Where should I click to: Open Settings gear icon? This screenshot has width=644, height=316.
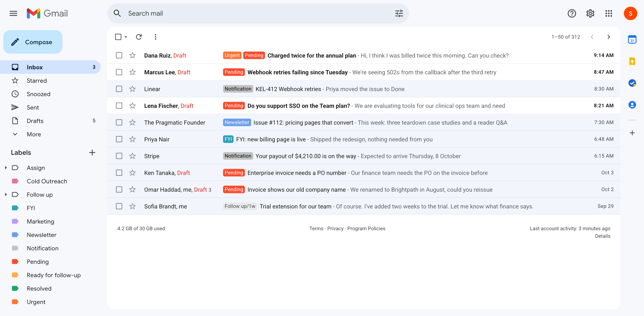coord(590,13)
